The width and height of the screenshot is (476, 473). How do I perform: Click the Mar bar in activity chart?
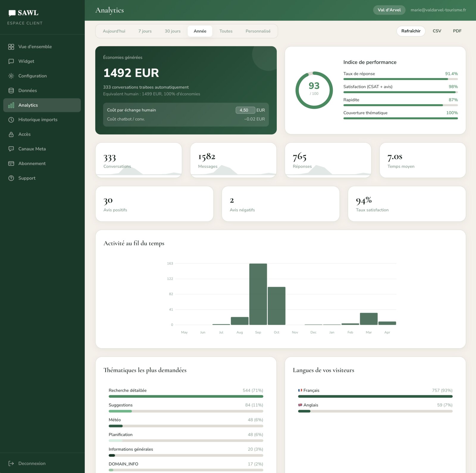(369, 319)
